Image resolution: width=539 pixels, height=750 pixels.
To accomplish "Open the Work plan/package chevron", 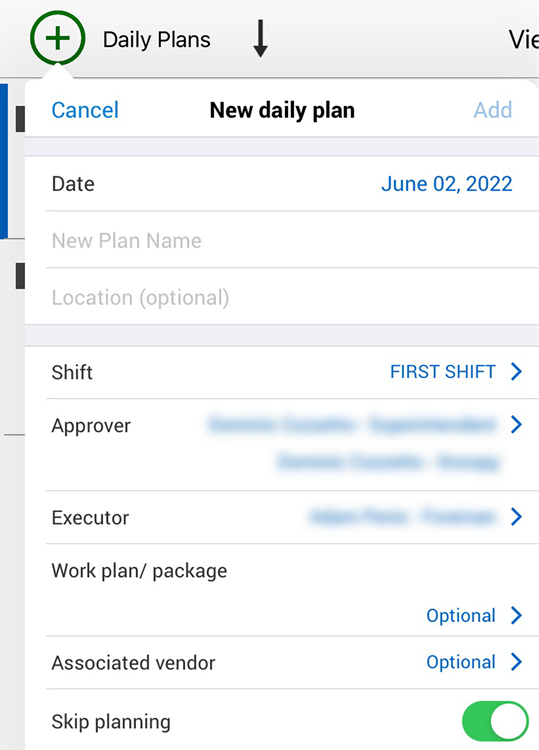I will 516,615.
